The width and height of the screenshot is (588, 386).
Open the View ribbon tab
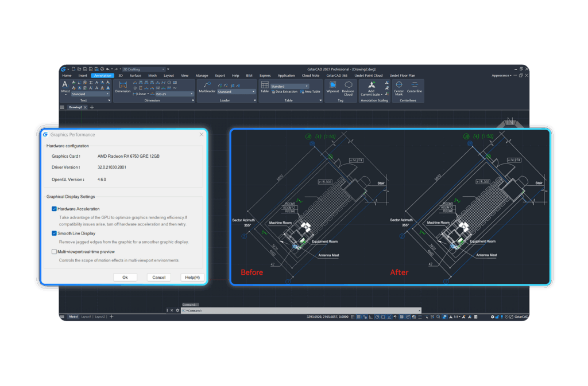click(184, 76)
